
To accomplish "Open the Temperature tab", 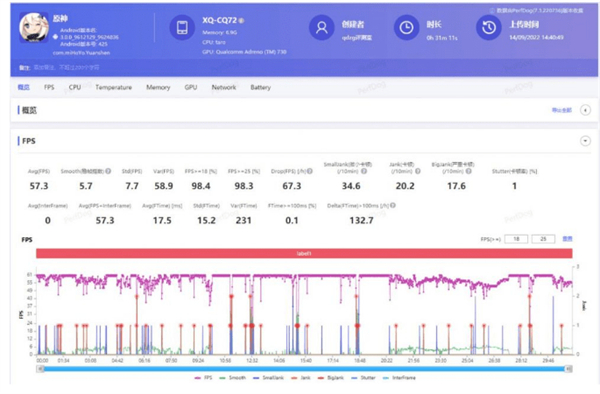I will [x=114, y=87].
